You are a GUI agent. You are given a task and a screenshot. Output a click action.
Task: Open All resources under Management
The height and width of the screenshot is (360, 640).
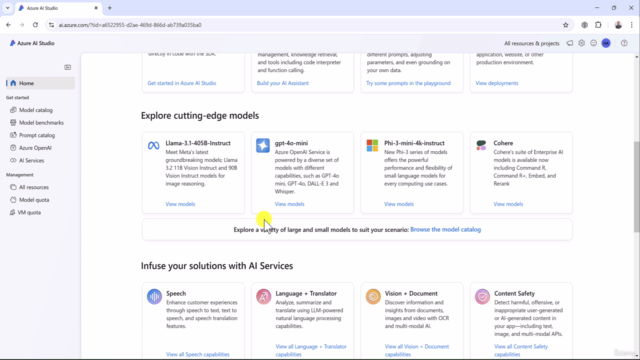33,187
